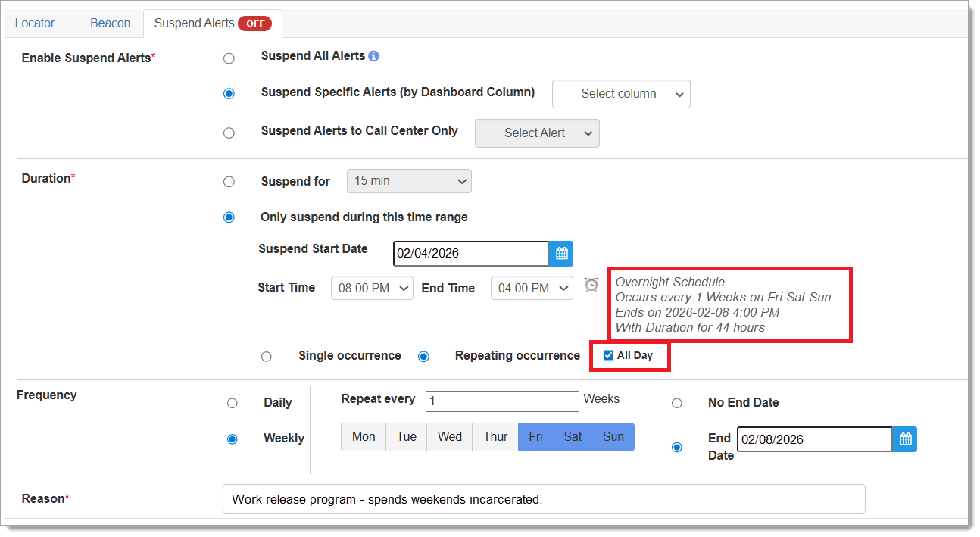
Task: Expand the End Time 04:00 PM dropdown
Action: (532, 288)
